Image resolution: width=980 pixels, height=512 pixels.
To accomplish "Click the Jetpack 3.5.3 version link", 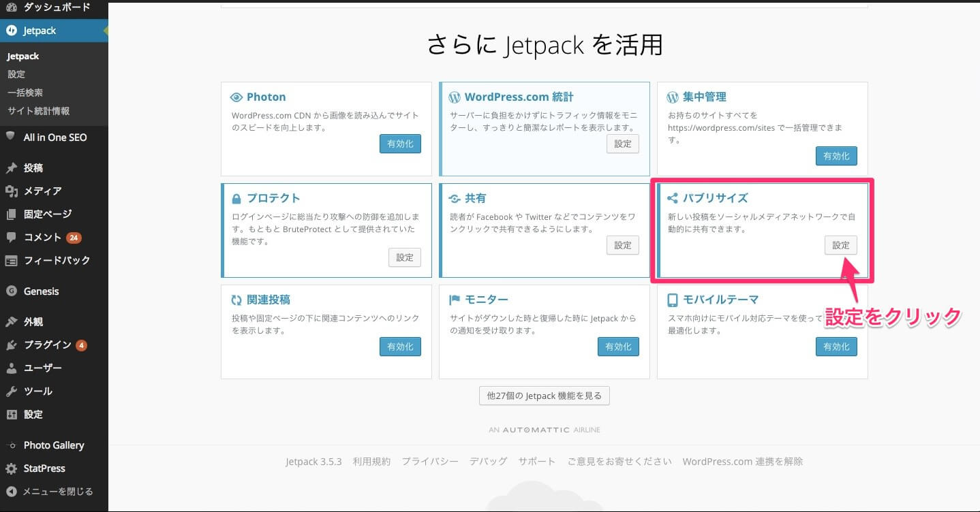I will [x=313, y=462].
